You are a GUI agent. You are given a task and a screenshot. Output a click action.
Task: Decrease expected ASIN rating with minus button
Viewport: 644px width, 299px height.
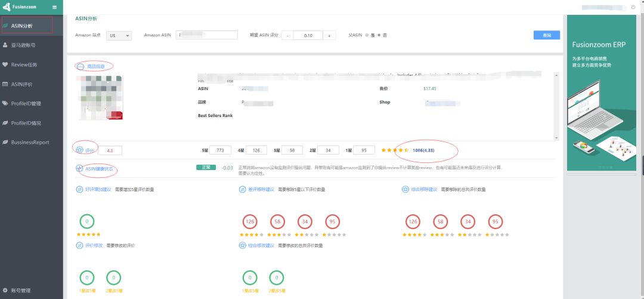click(x=287, y=35)
